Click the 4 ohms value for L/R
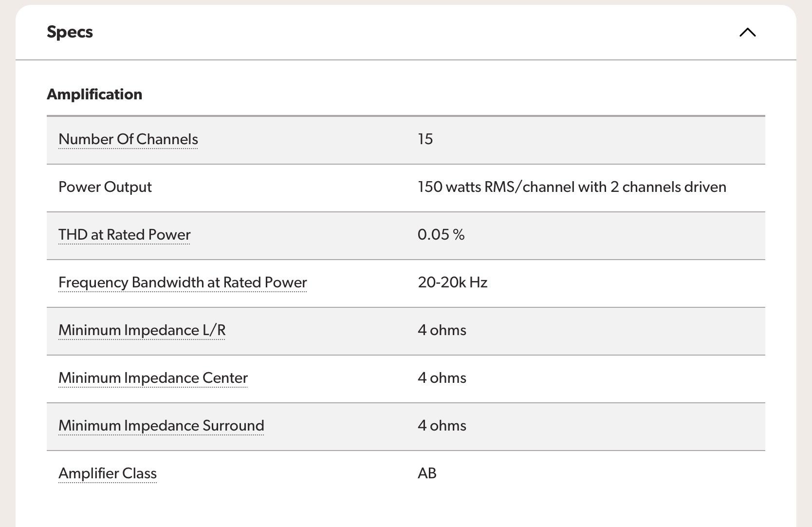 [442, 330]
